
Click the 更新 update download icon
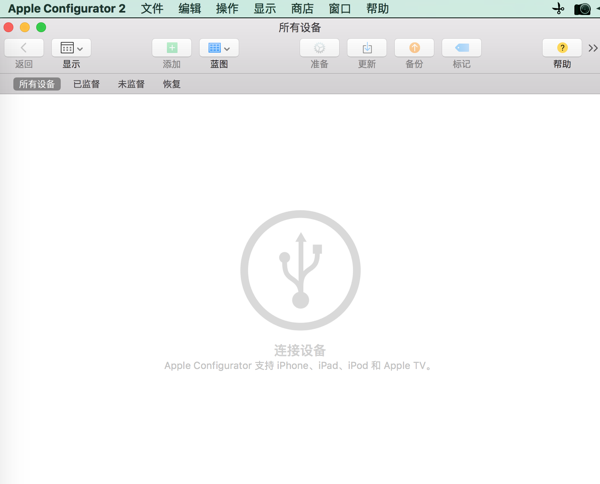point(367,48)
